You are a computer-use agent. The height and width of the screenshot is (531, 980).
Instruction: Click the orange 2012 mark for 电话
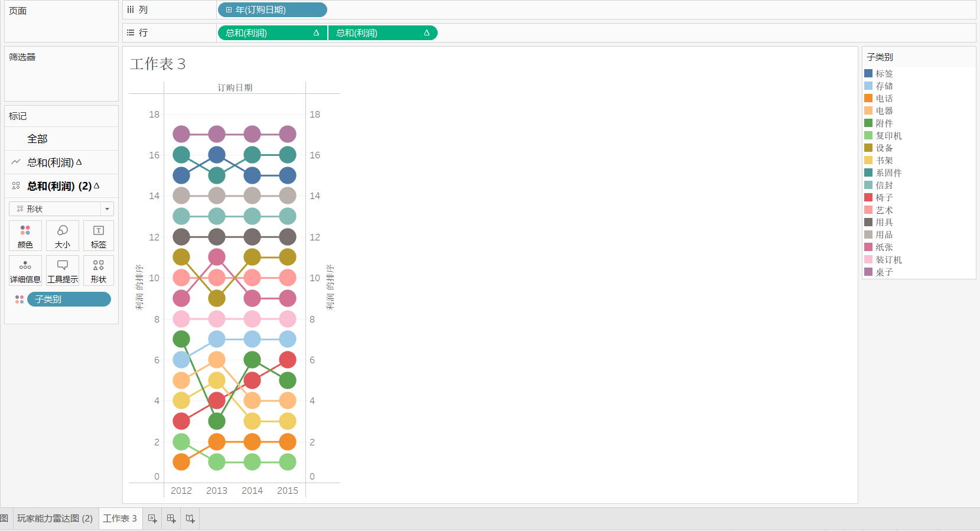point(181,462)
